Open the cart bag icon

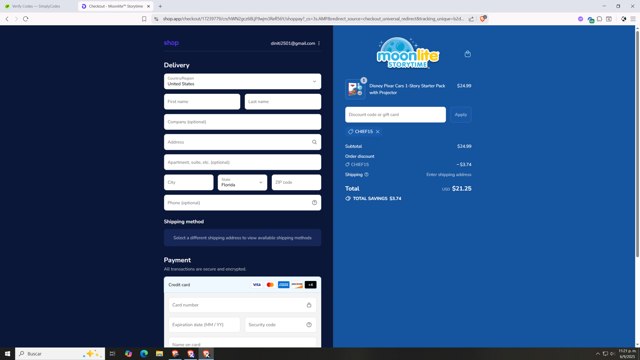tap(468, 54)
